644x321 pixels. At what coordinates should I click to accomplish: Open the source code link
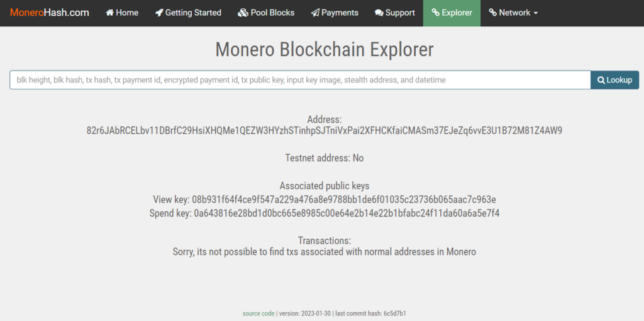click(x=258, y=313)
